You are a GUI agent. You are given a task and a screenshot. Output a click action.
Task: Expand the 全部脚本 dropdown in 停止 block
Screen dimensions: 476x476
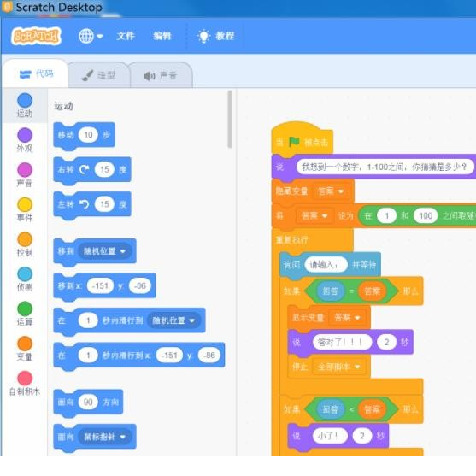click(x=338, y=367)
